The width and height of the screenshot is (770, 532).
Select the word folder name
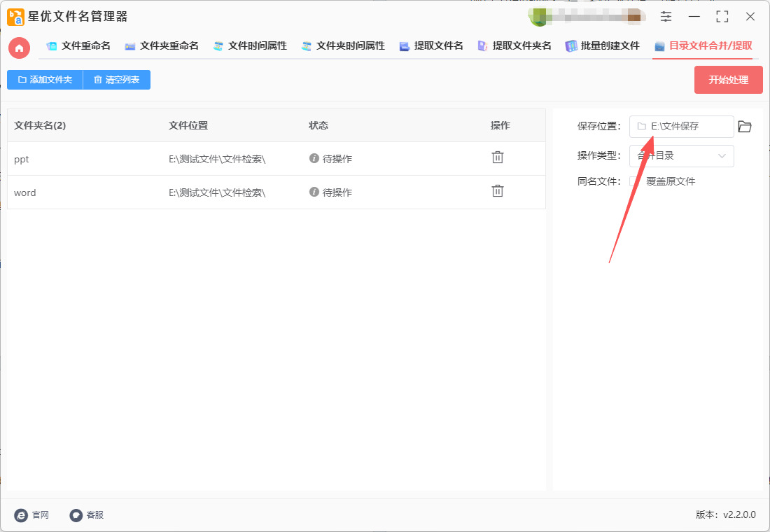(x=25, y=192)
